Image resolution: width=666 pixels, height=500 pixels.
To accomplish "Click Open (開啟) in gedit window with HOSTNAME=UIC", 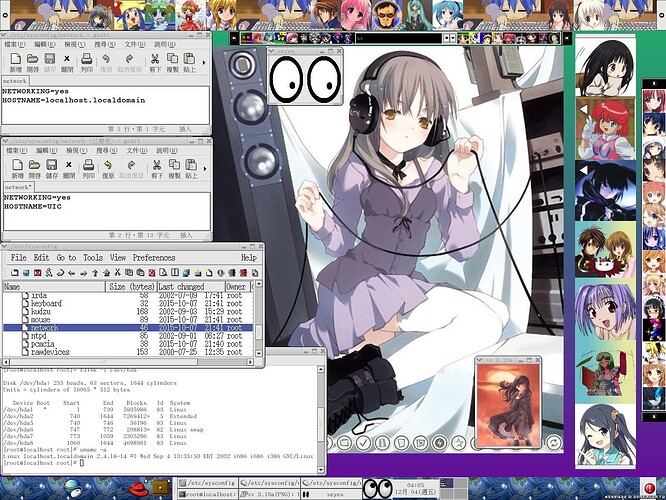I will 34,169.
